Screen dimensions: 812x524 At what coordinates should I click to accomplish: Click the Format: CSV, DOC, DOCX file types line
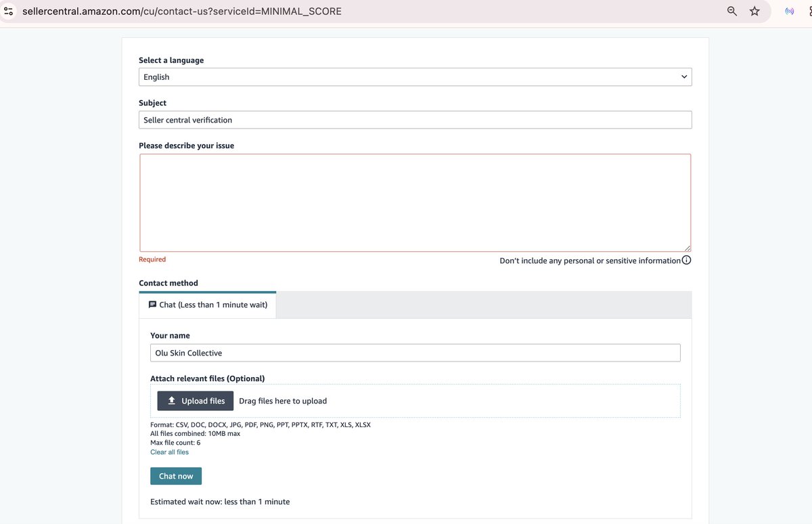pos(261,424)
